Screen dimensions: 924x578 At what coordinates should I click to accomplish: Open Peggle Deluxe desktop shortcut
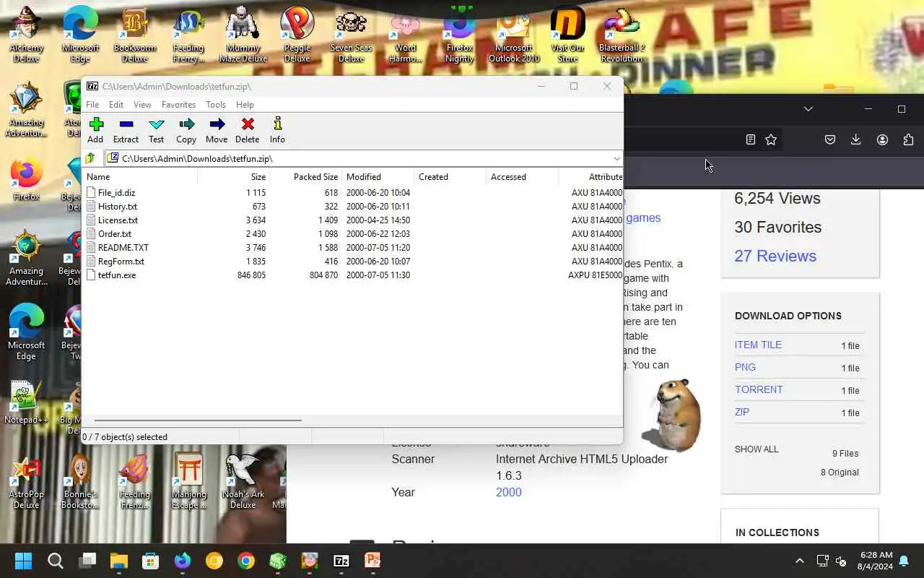pos(297,35)
